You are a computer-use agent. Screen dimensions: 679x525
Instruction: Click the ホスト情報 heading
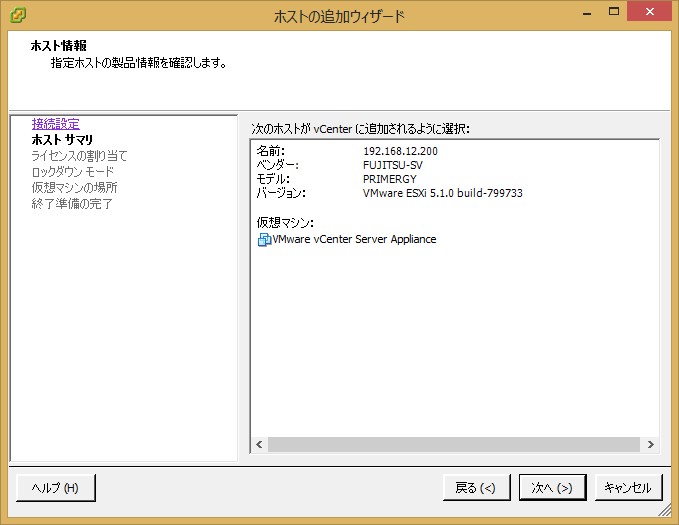[x=58, y=45]
